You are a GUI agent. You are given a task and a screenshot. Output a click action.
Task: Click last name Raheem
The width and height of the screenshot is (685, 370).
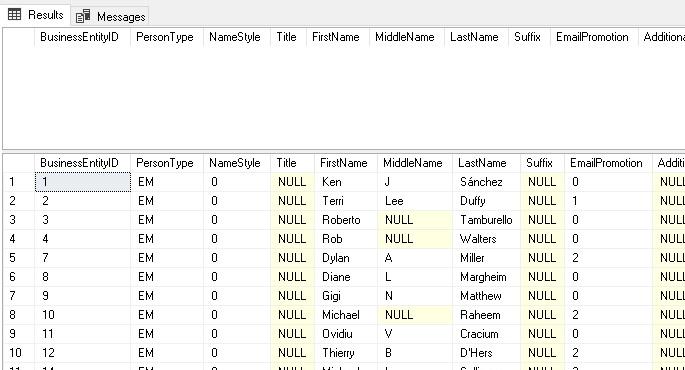pyautogui.click(x=480, y=315)
